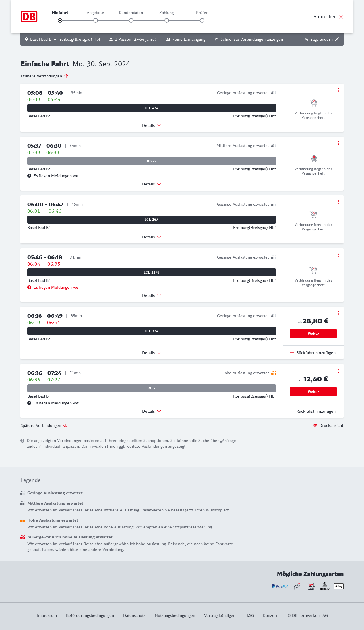364x630 pixels.
Task: Select the Zahlung step circle
Action: click(167, 20)
